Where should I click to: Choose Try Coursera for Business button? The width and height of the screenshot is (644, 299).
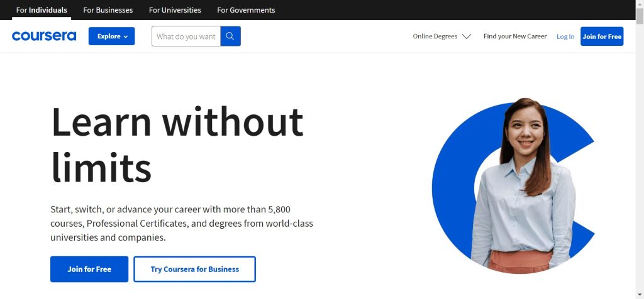click(x=195, y=269)
